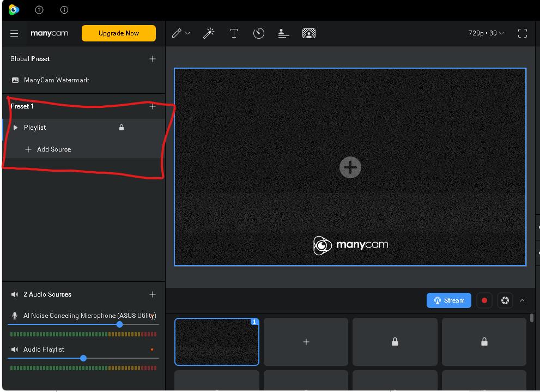Screen dimensions: 540x392
Task: Click the Upgrade Now button
Action: click(x=118, y=33)
